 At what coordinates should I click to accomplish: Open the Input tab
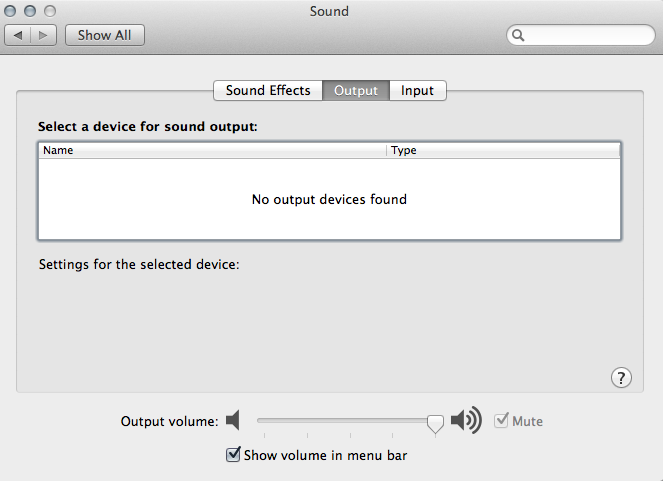click(417, 90)
